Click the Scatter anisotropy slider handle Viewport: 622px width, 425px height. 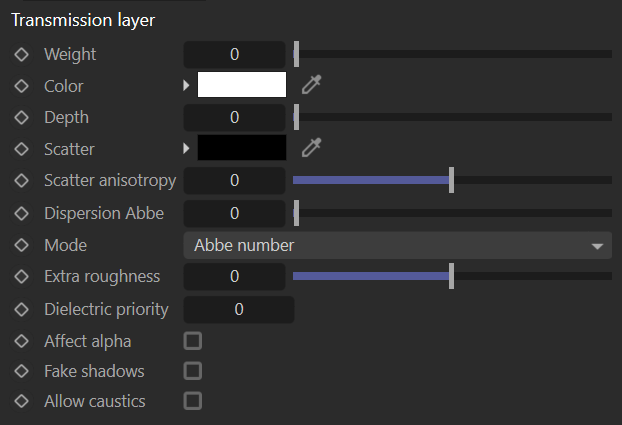click(x=452, y=180)
